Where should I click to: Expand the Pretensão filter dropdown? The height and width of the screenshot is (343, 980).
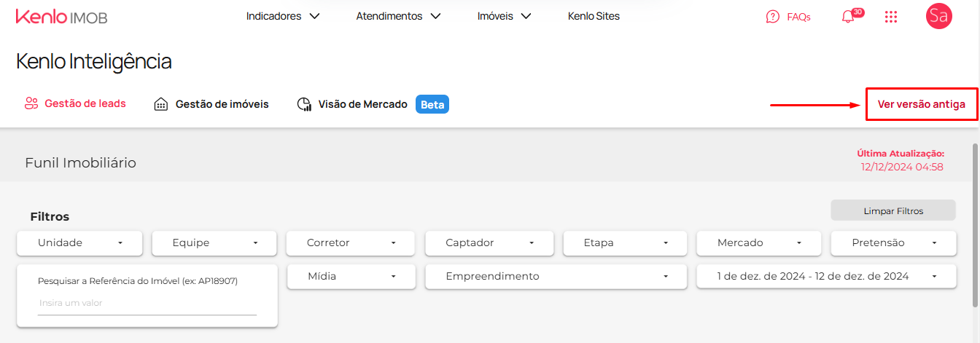[x=893, y=243]
